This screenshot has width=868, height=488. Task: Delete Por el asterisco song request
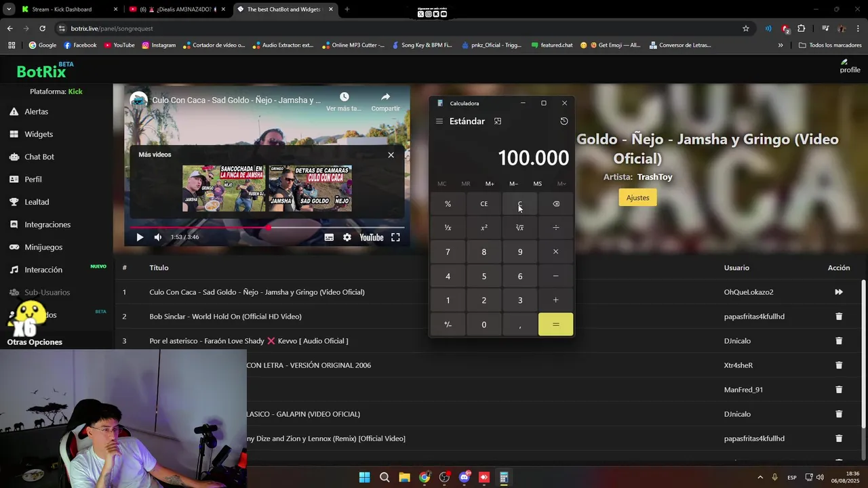839,341
